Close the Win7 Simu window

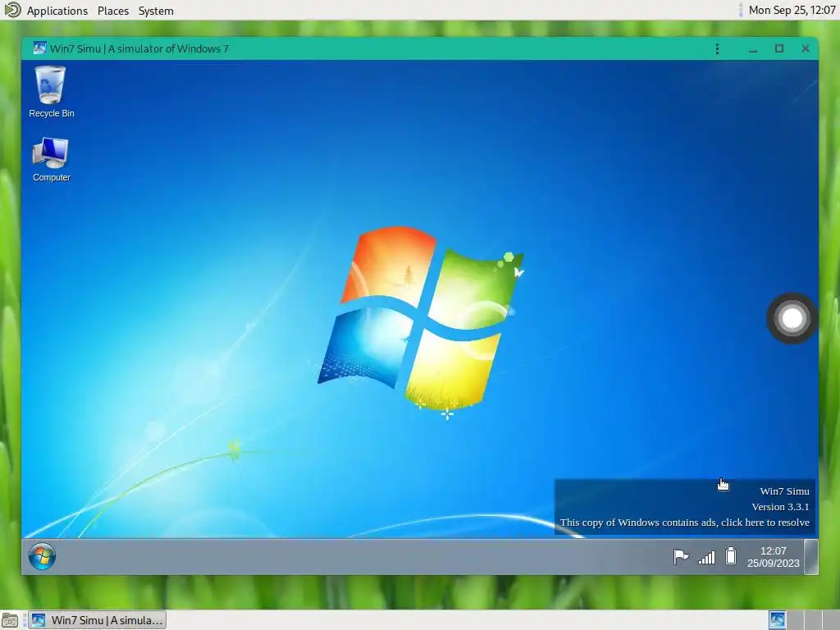[x=806, y=48]
